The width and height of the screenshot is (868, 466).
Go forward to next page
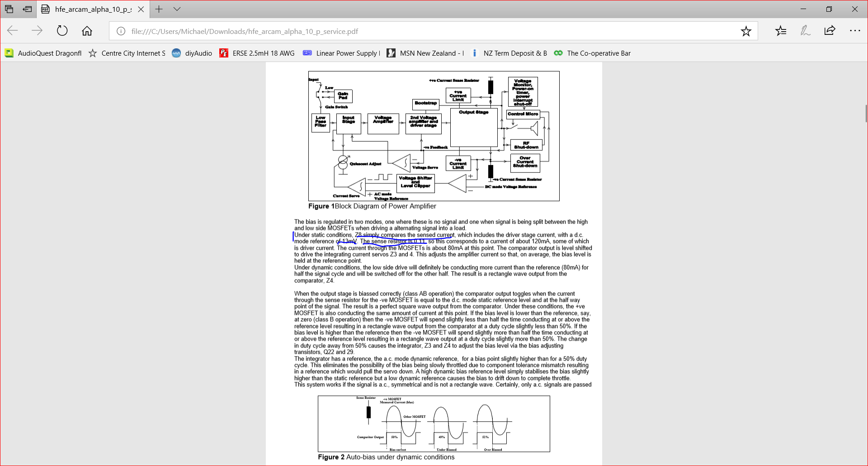click(x=37, y=31)
